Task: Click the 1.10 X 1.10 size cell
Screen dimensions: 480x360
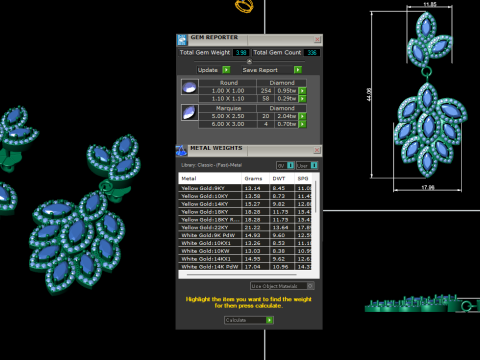Action: 228,99
